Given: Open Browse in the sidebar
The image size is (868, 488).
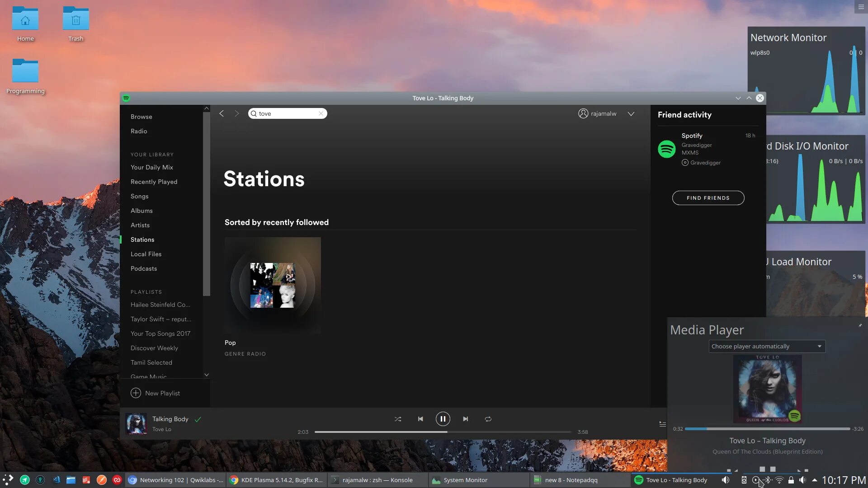Looking at the screenshot, I should tap(142, 117).
